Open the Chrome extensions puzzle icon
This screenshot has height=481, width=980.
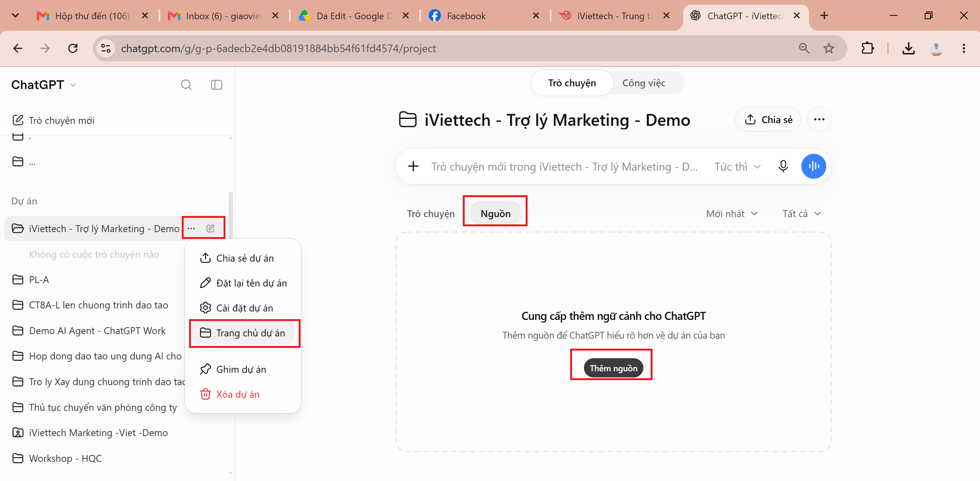pos(867,48)
